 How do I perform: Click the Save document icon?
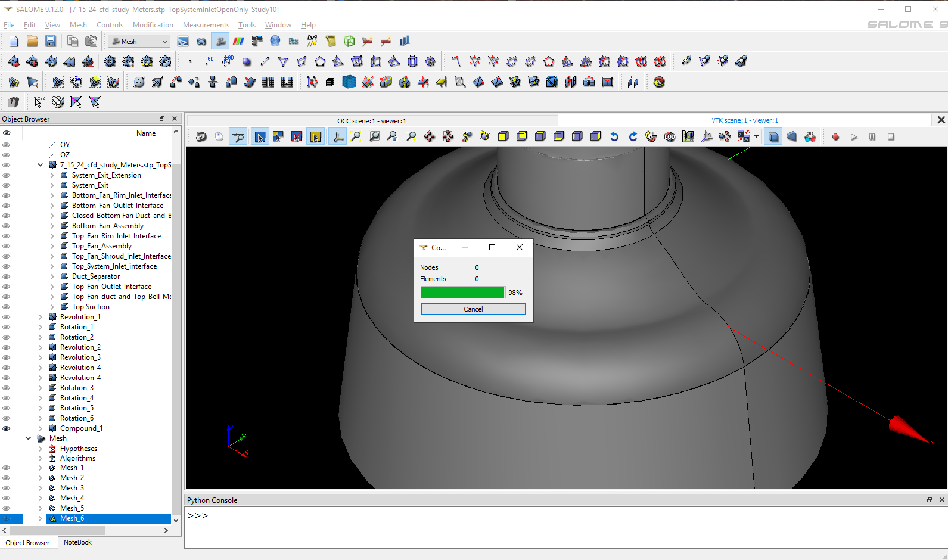point(51,41)
